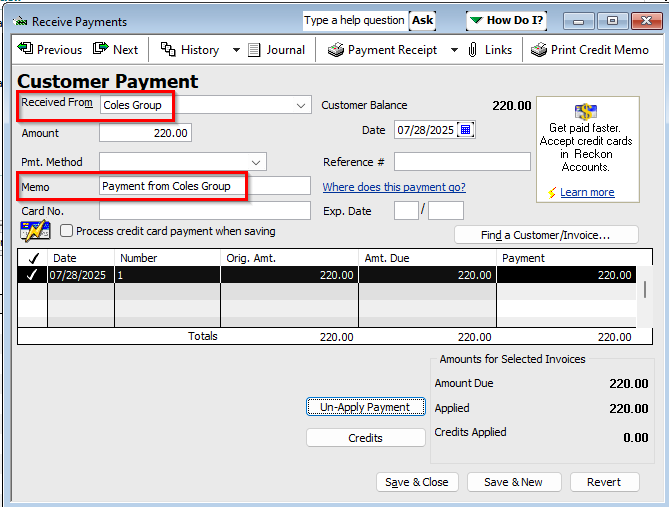Open 'Where does this payment go?' link
The image size is (669, 507).
[394, 187]
